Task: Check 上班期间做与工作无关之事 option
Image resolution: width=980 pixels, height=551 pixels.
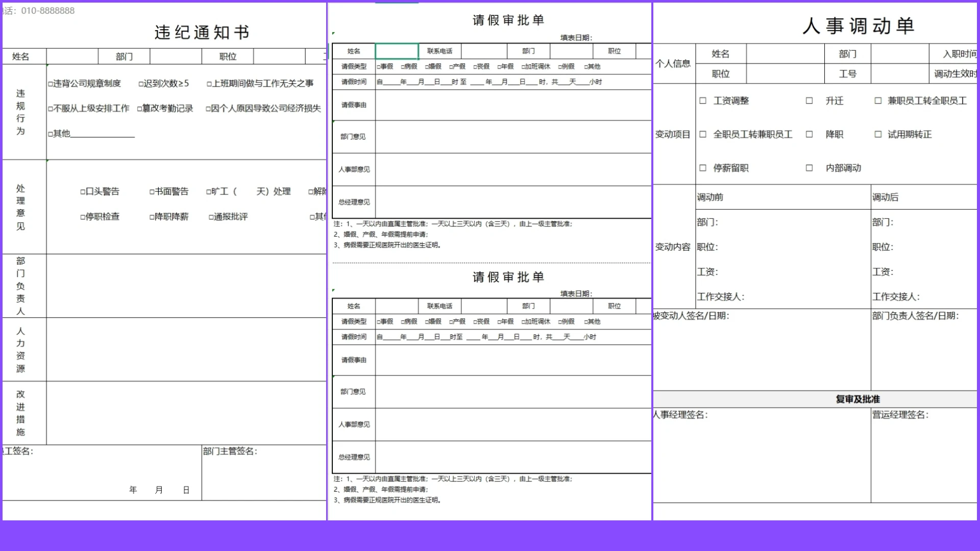Action: click(209, 84)
